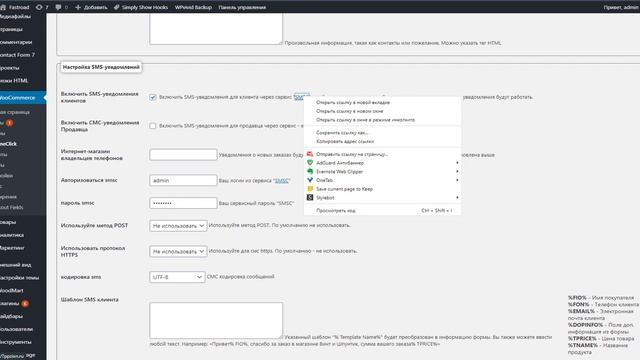Image resolution: width=640 pixels, height=360 pixels.
Task: Enable SMS notifications for seller checkbox
Action: (153, 126)
